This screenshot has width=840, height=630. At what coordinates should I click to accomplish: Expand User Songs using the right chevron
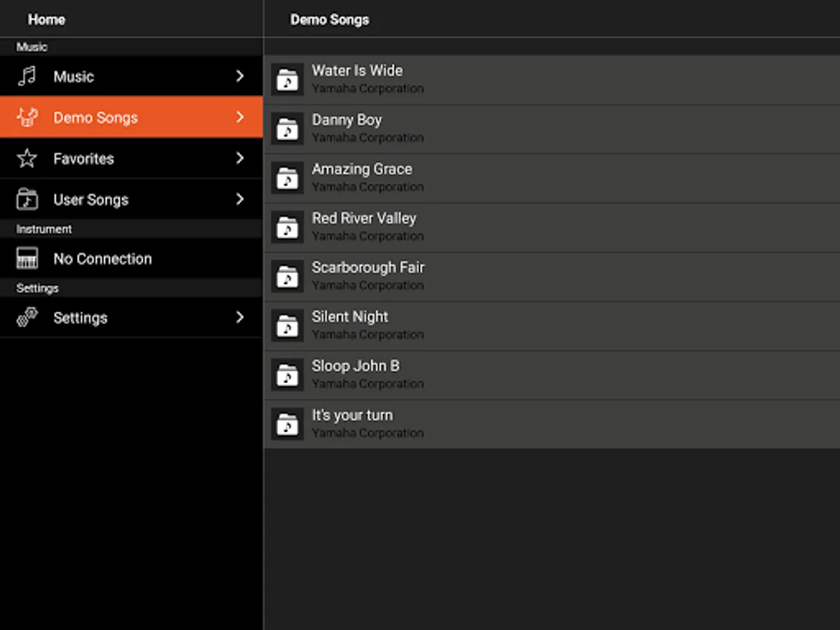240,199
